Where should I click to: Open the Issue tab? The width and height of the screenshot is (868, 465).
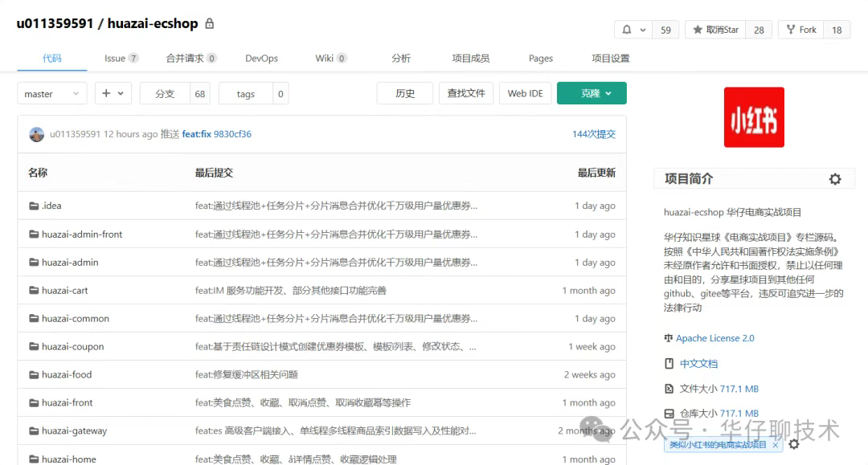tap(121, 58)
